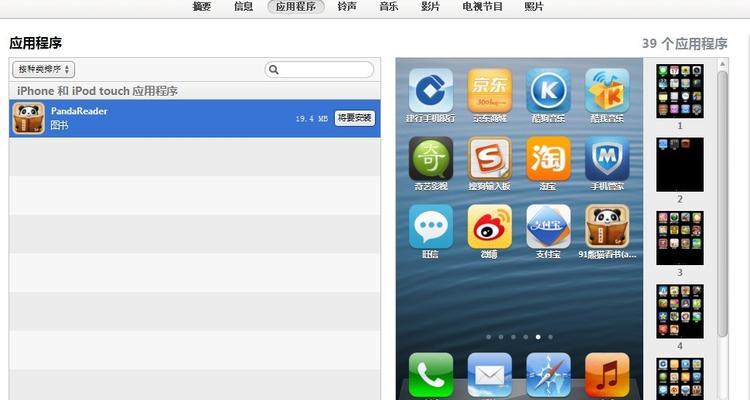Click the Mail icon in the dock
The width and height of the screenshot is (750, 400).
tap(489, 375)
